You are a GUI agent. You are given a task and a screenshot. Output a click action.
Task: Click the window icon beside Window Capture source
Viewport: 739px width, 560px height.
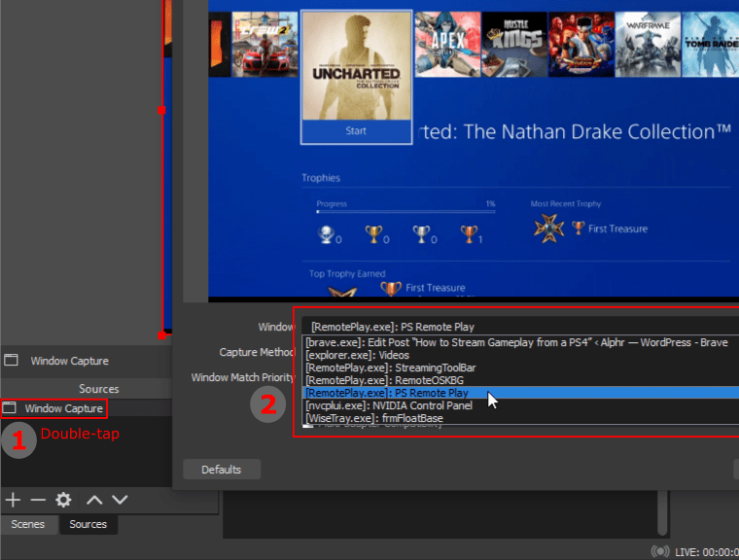tap(10, 407)
